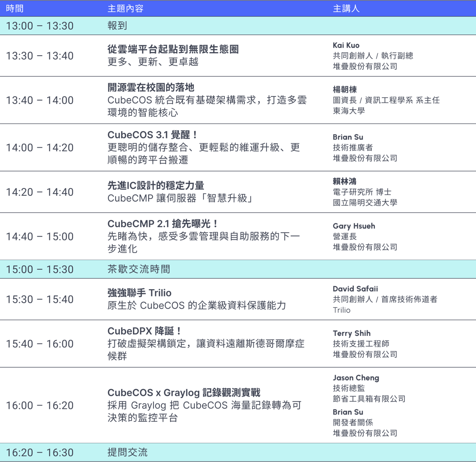Image resolution: width=476 pixels, height=462 pixels.
Task: Select the 13:30 – 13:40 time slot
Action: [40, 56]
